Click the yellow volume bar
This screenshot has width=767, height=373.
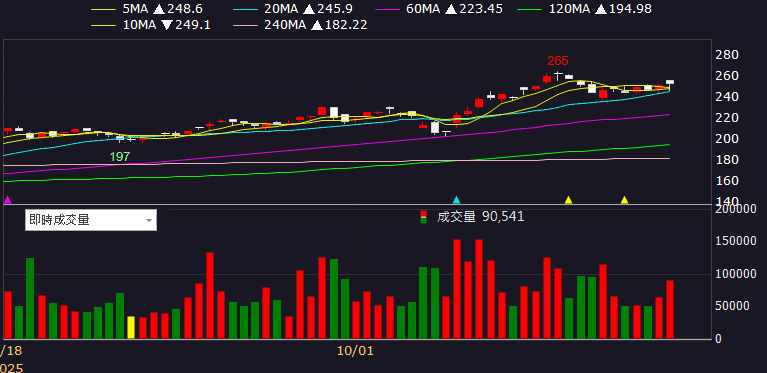(x=131, y=328)
